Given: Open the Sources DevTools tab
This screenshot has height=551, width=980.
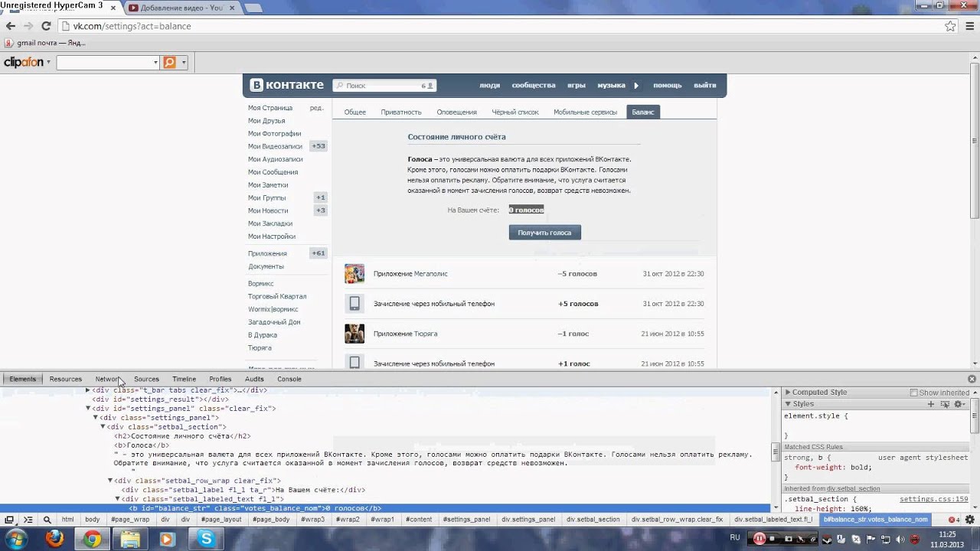Looking at the screenshot, I should (146, 379).
